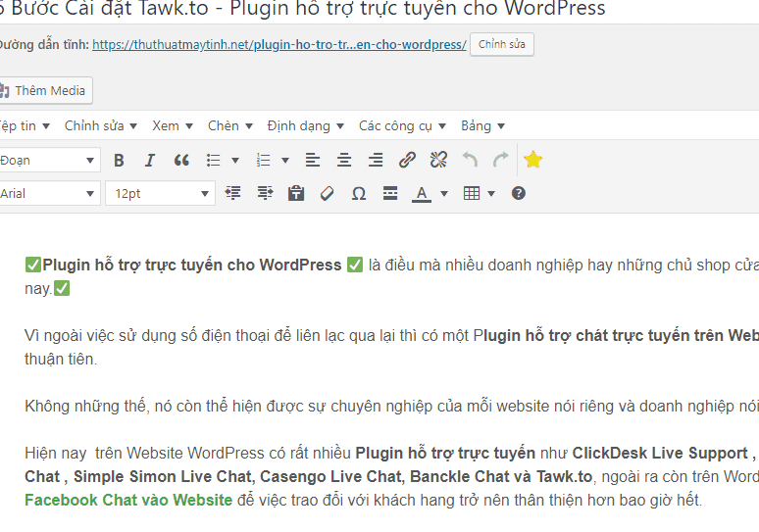Viewport: 759px width, 532px height.
Task: Click the remove link icon
Action: click(x=438, y=161)
